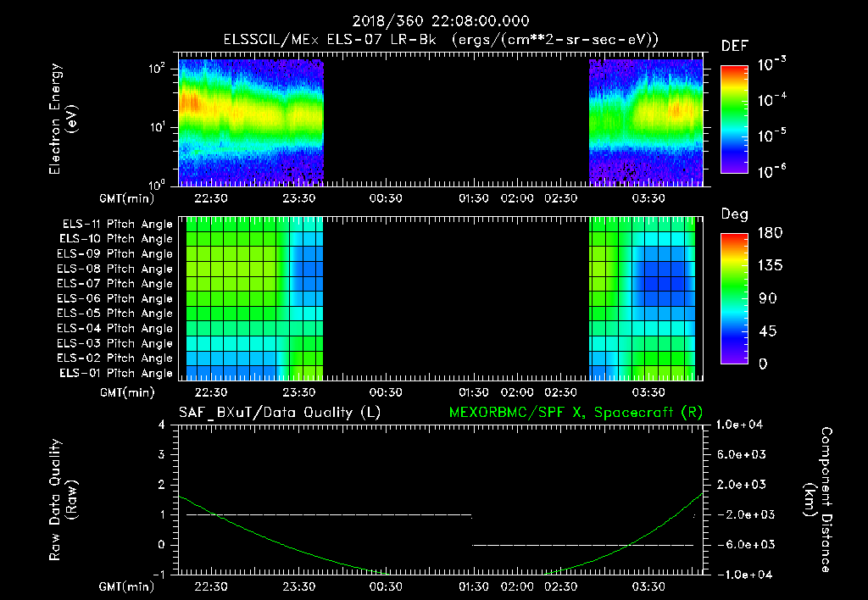Select the ELS-04 Pitch Angle row label

click(114, 328)
